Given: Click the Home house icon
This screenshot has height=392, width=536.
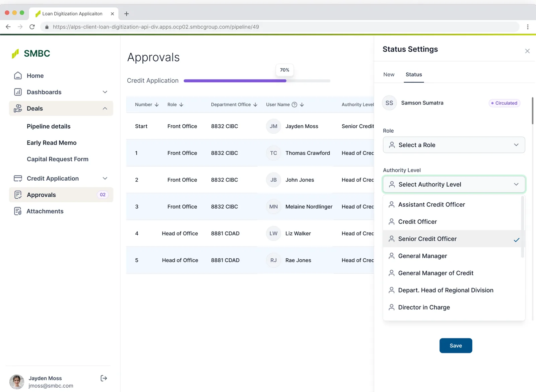Looking at the screenshot, I should coord(18,76).
